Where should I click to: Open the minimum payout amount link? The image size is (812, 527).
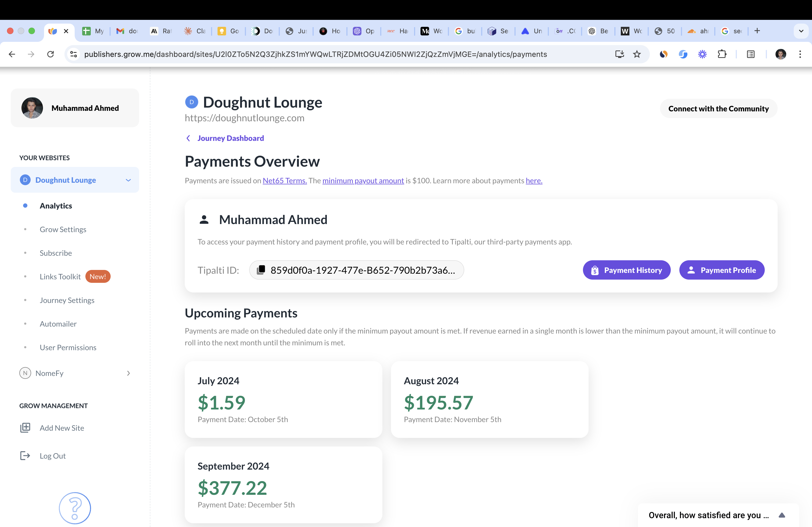coord(363,180)
